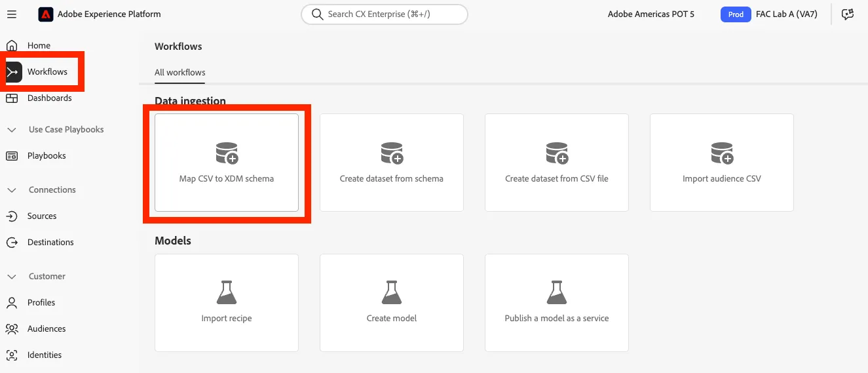Click the Use Case Playbooks heading text
This screenshot has height=373, width=868.
(x=66, y=130)
